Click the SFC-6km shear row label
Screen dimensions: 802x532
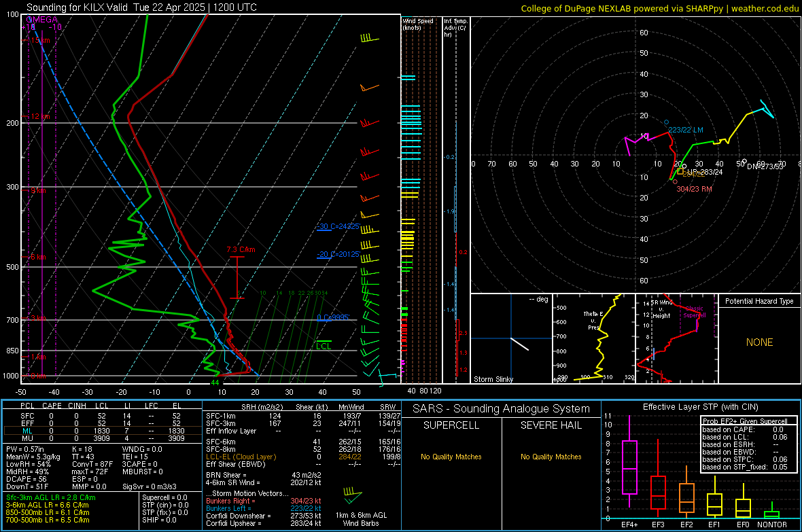point(220,442)
